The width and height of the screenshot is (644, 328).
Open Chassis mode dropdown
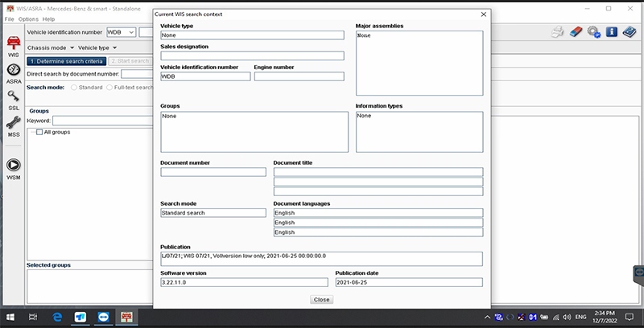point(51,47)
